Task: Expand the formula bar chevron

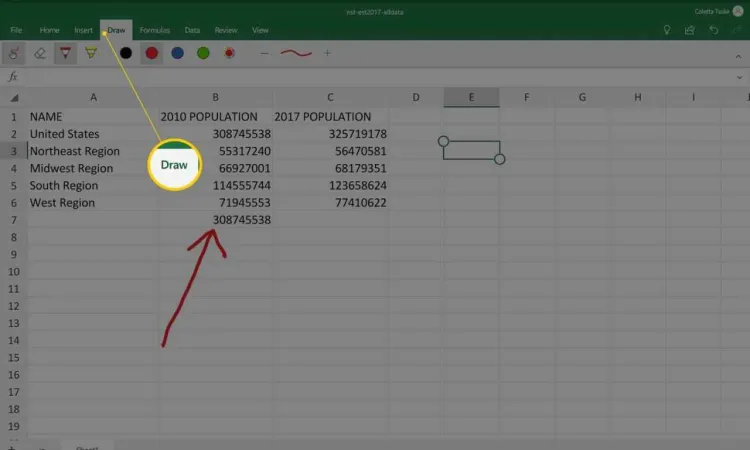Action: tap(739, 77)
